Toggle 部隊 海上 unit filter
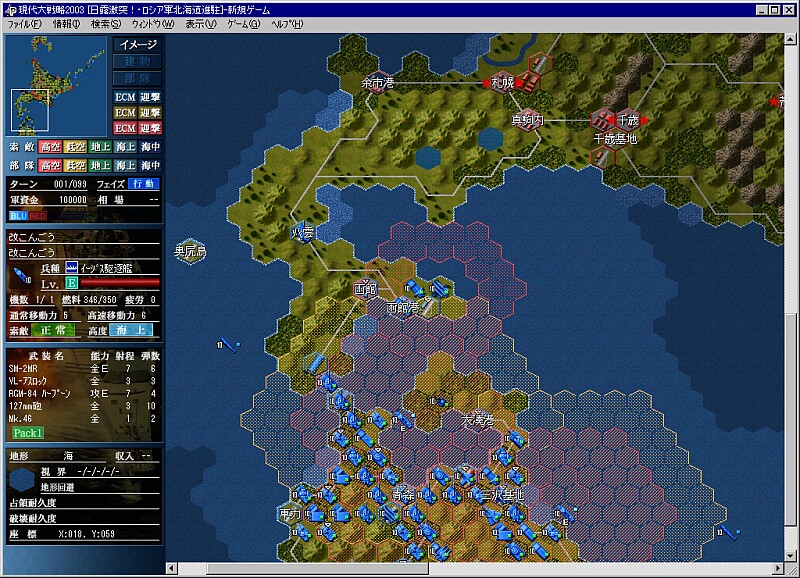Viewport: 800px width, 578px height. (x=126, y=165)
